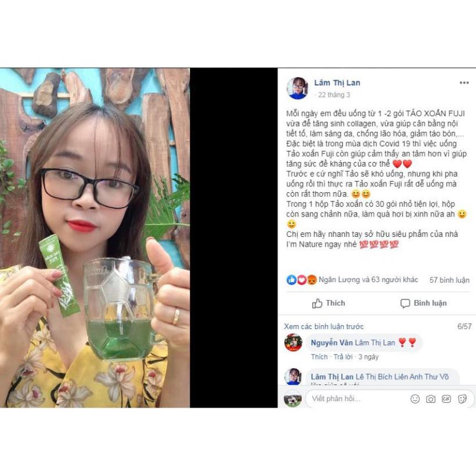
Task: Click the Bình luận comment button
Action: (424, 303)
